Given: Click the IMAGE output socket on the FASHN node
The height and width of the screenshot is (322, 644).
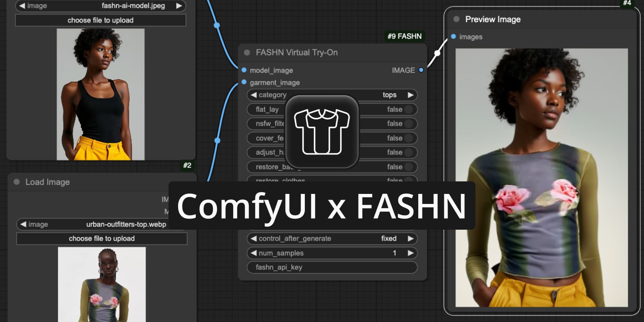Looking at the screenshot, I should [x=421, y=70].
